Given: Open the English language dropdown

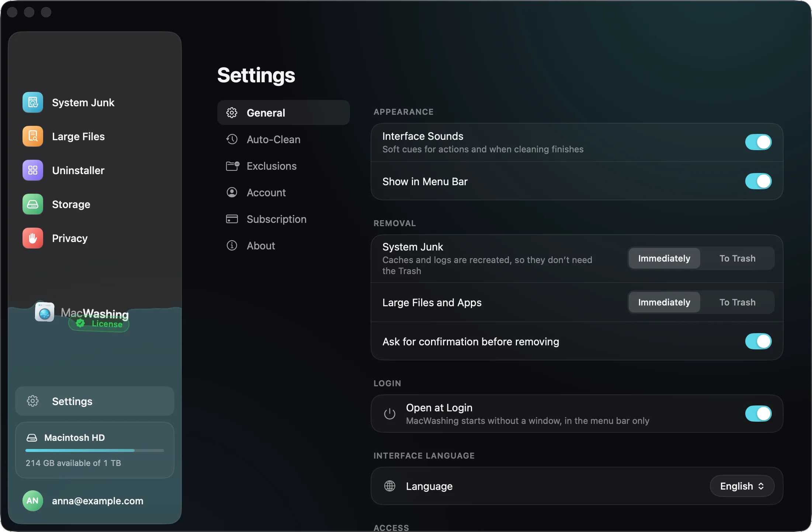Looking at the screenshot, I should point(742,486).
